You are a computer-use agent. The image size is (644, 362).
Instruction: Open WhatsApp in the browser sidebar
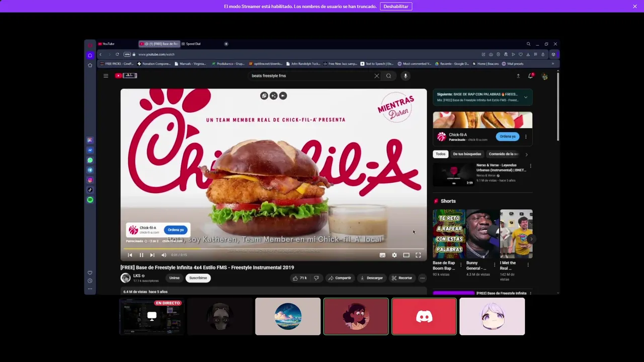click(90, 160)
